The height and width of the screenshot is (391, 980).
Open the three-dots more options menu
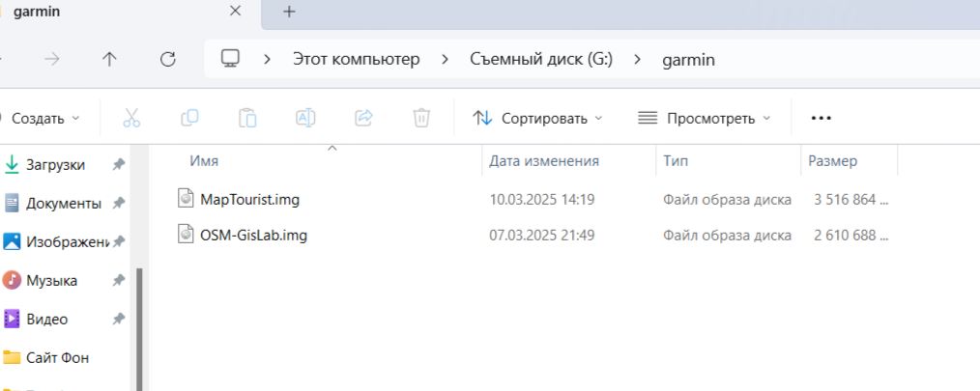click(821, 118)
